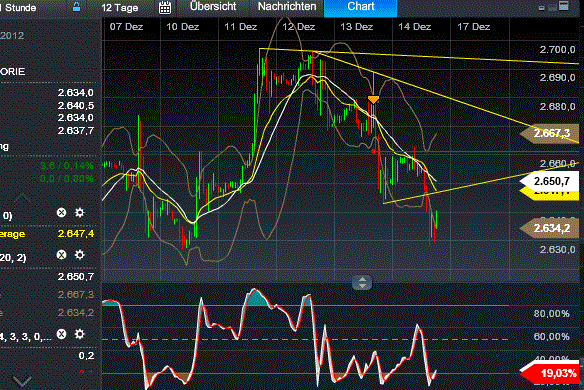Expand the sidebar with the bottom chevron
584x390 pixels.
pos(22,381)
